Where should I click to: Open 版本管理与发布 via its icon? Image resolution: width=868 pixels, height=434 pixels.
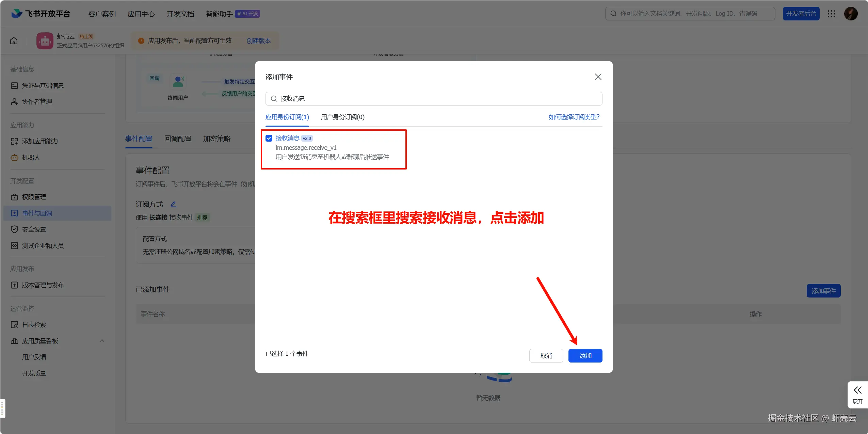click(x=14, y=285)
